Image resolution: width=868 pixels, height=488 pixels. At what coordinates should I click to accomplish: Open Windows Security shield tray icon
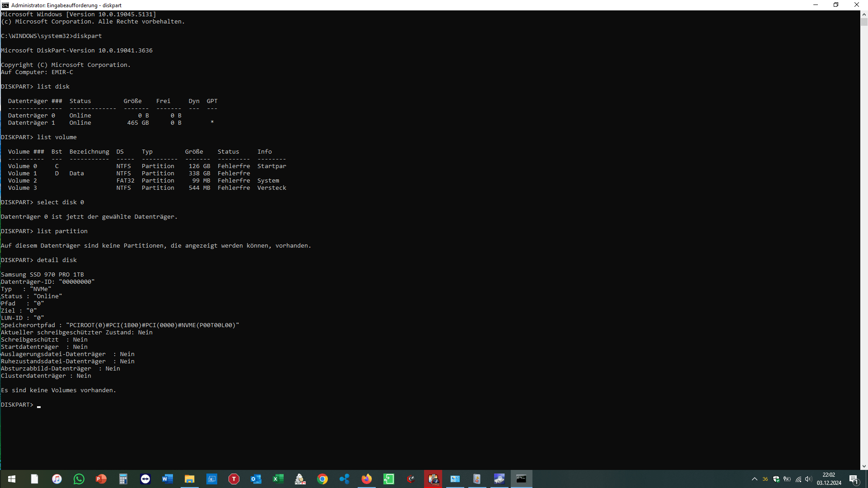(776, 479)
